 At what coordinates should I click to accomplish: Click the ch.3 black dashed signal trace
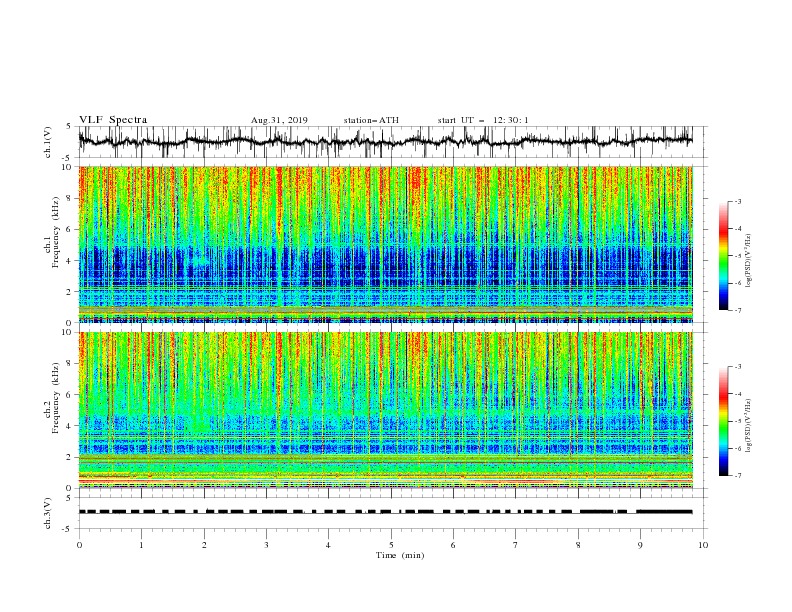pos(385,512)
